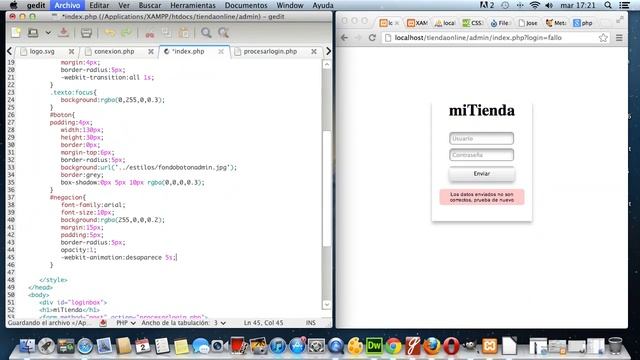Open gedit Find and Replace tool
Viewport: 640px width, 360px height.
(223, 33)
